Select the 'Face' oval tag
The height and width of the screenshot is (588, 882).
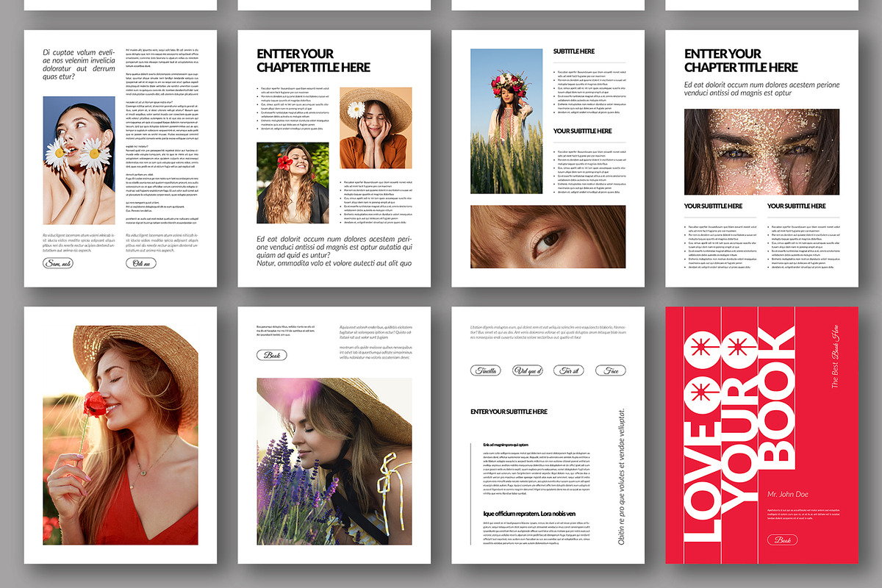tap(612, 370)
